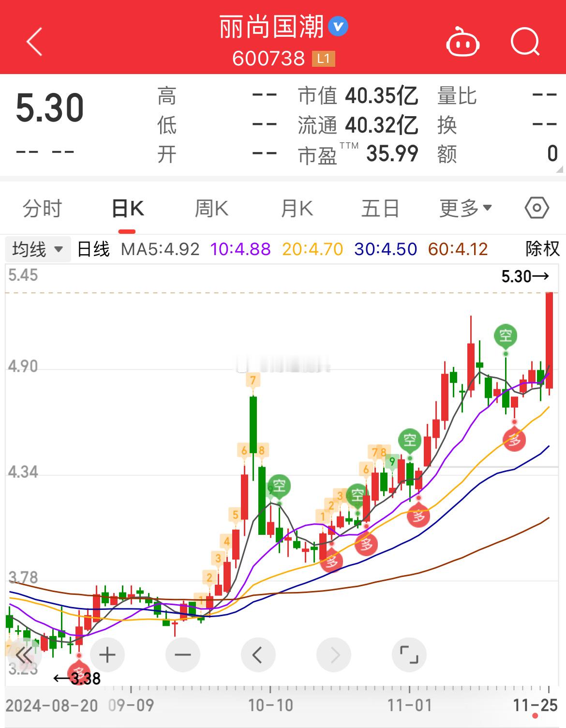
Task: Tap stock code 600738
Action: 268,59
